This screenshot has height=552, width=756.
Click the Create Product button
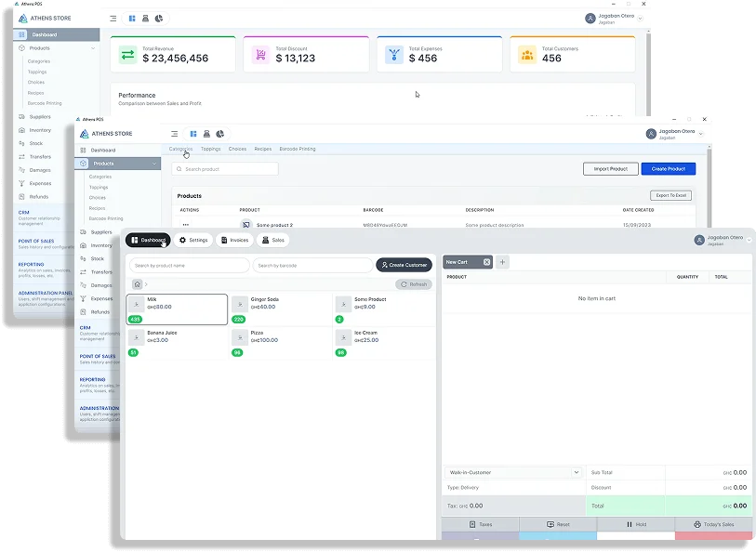[x=668, y=169]
